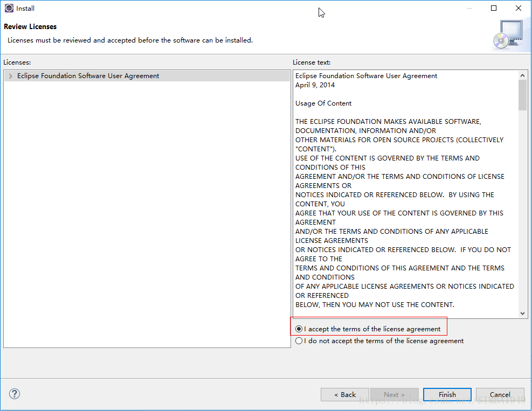Select 'I accept the terms of the license agreement'
Viewport: 532px width, 411px height.
pyautogui.click(x=299, y=328)
